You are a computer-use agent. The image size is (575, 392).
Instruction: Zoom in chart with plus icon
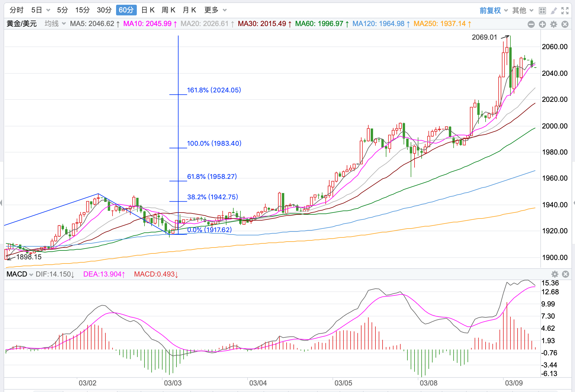pyautogui.click(x=542, y=24)
